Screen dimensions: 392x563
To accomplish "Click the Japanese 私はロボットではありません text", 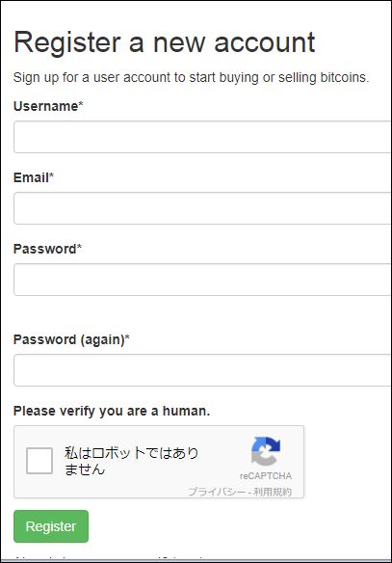I will click(131, 461).
